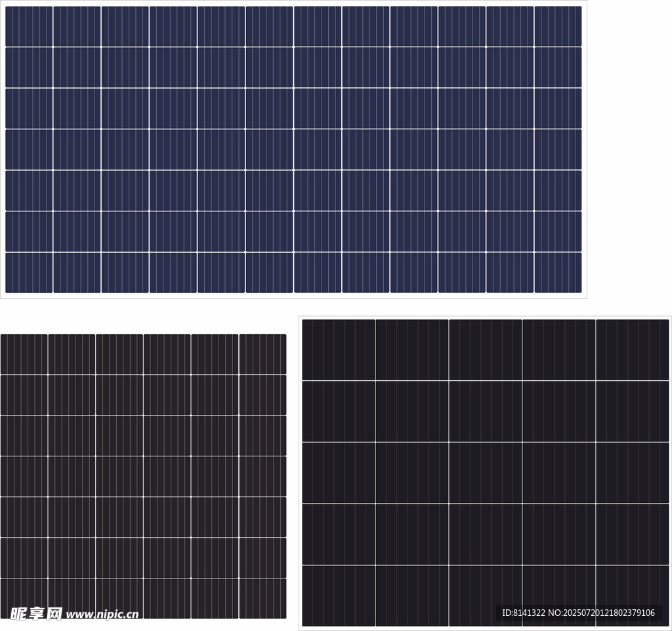Click the bottom-left cell of the blue solar panel
The height and width of the screenshot is (631, 672).
pyautogui.click(x=29, y=272)
